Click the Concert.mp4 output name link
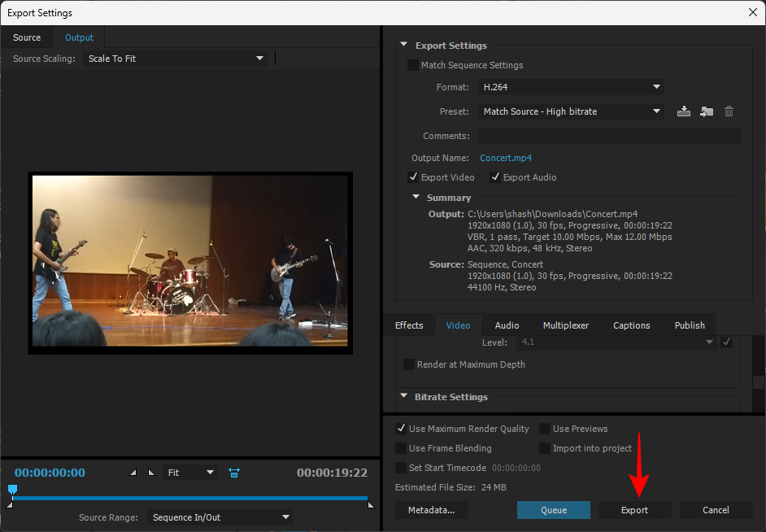This screenshot has height=532, width=766. click(x=506, y=158)
